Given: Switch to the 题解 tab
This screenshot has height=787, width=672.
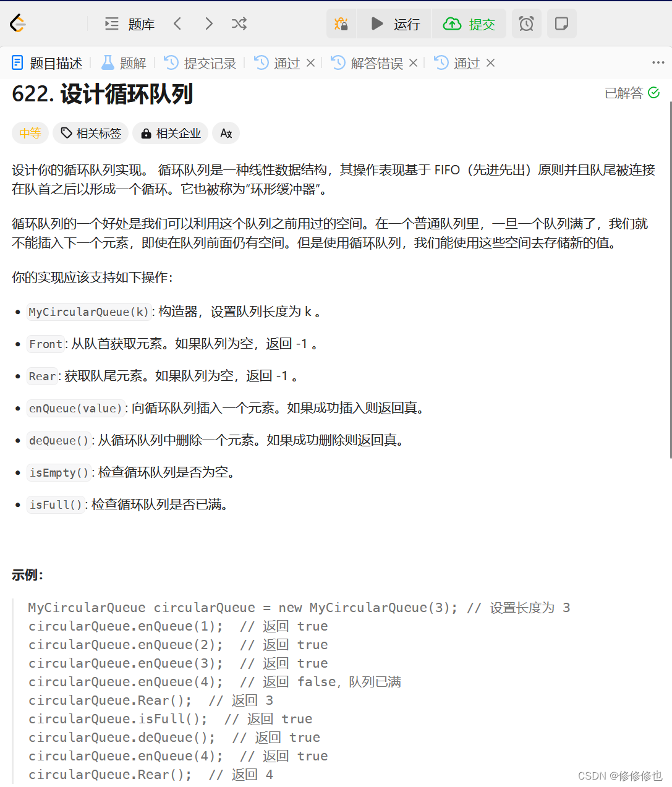Looking at the screenshot, I should click(x=124, y=63).
